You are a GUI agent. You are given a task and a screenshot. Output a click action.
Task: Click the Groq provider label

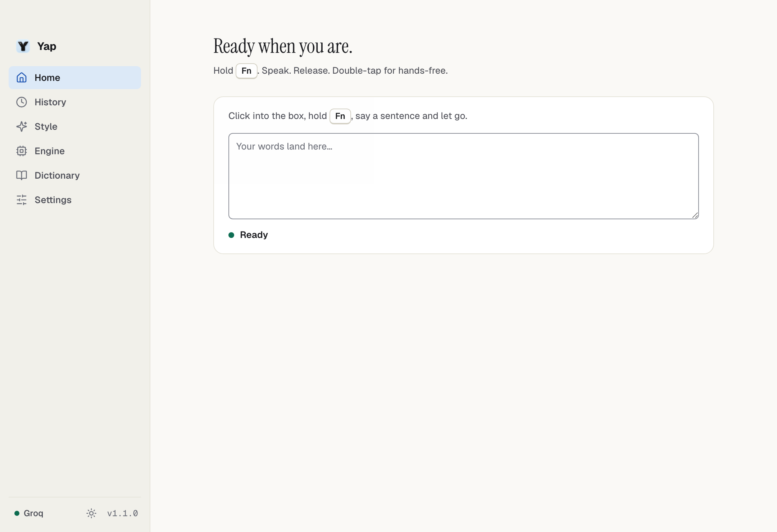[x=33, y=513]
